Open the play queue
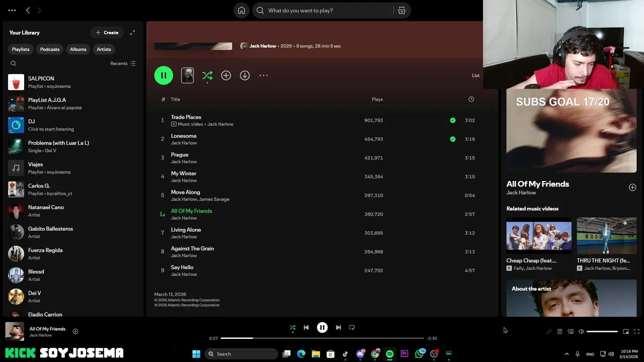This screenshot has width=644, height=362. [559, 332]
